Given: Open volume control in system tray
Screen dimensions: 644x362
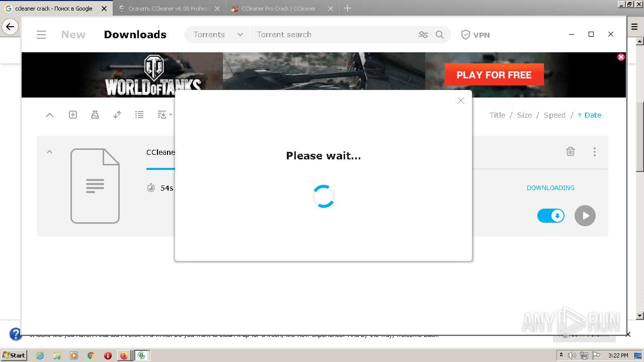Looking at the screenshot, I should coord(572,355).
